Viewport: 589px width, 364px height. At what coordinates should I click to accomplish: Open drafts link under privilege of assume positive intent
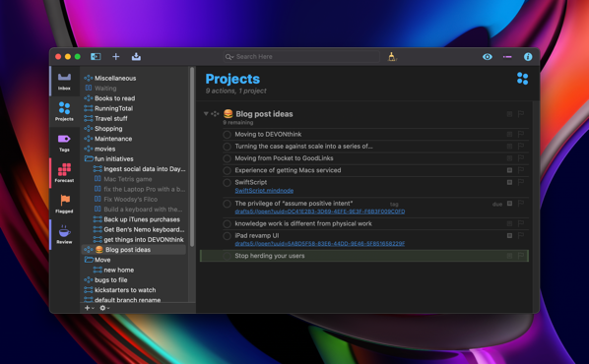pos(320,212)
